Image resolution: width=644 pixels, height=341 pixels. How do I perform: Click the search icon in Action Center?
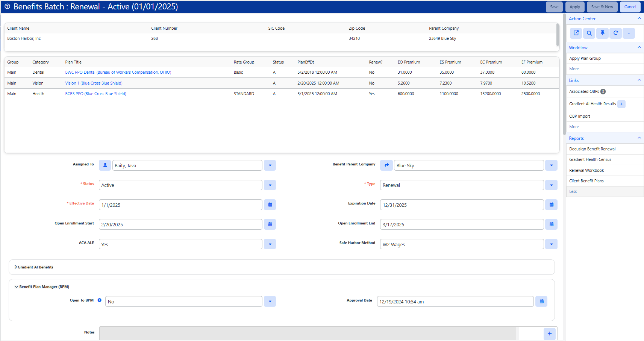pos(589,33)
